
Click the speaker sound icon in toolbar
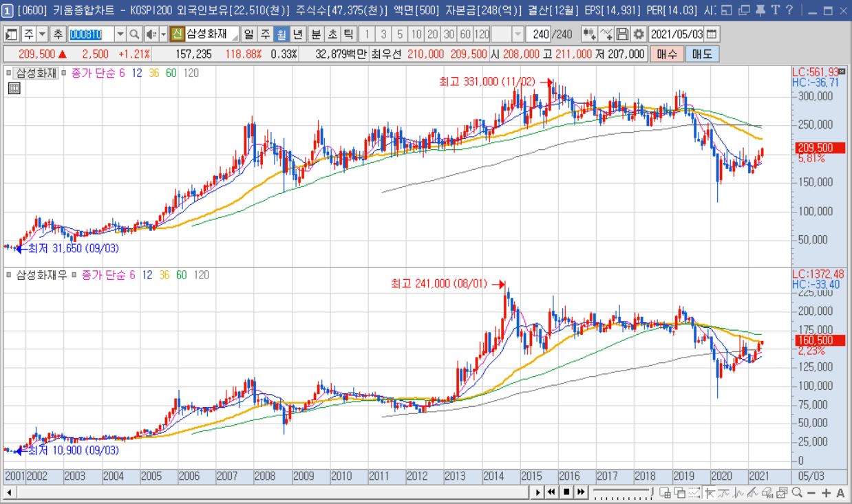(151, 34)
